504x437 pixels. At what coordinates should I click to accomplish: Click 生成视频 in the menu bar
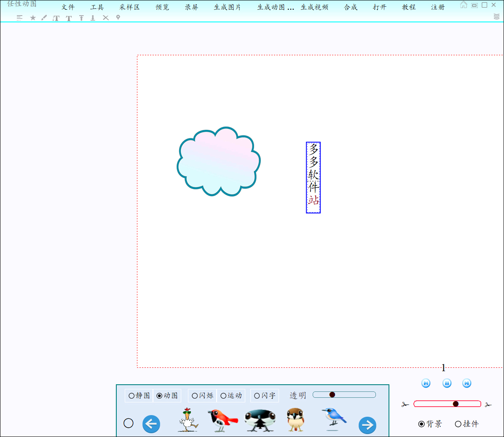314,7
